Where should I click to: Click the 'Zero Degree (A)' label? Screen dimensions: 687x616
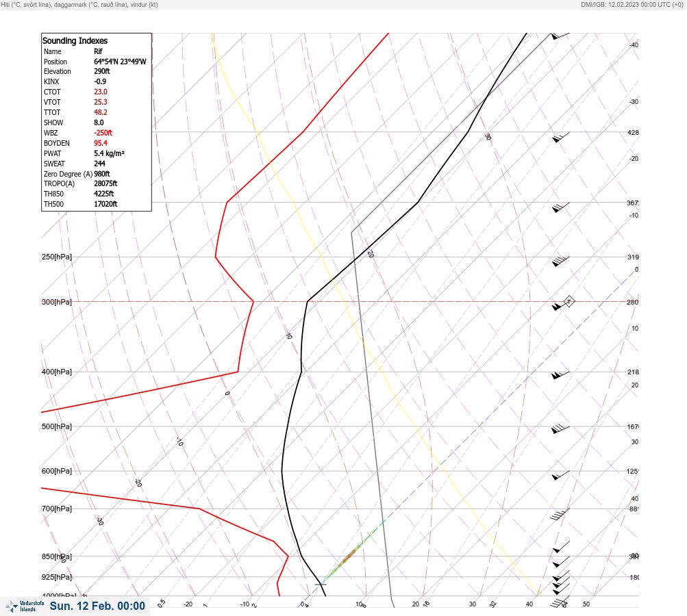click(x=68, y=174)
